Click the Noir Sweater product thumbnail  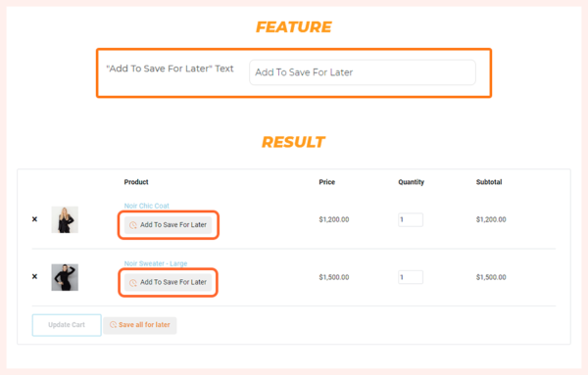point(65,277)
